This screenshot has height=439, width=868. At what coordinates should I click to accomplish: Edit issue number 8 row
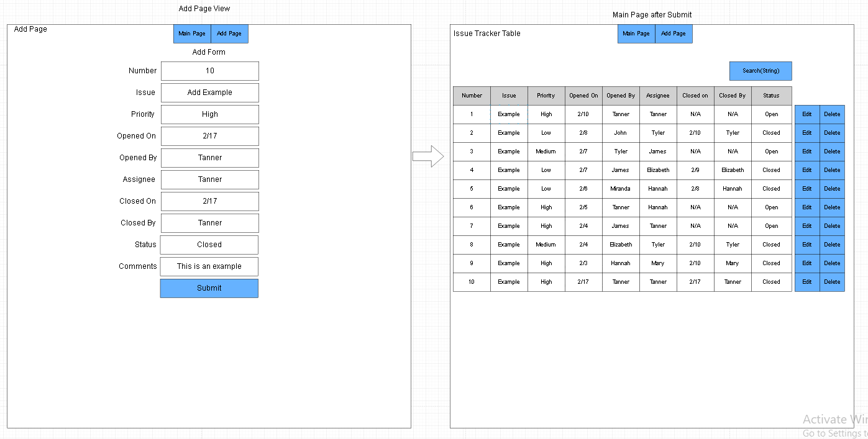(807, 245)
